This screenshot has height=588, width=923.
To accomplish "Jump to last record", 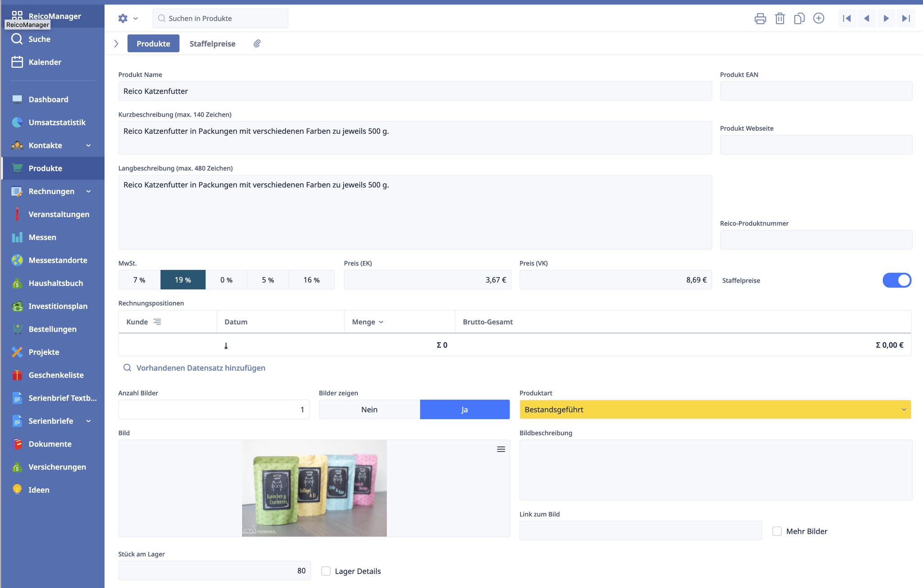I will pyautogui.click(x=906, y=18).
